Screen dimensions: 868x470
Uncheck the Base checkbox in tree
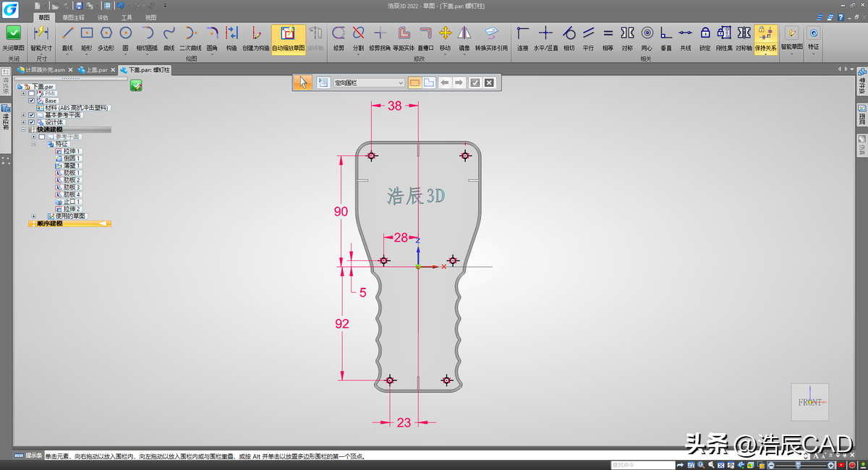click(31, 101)
